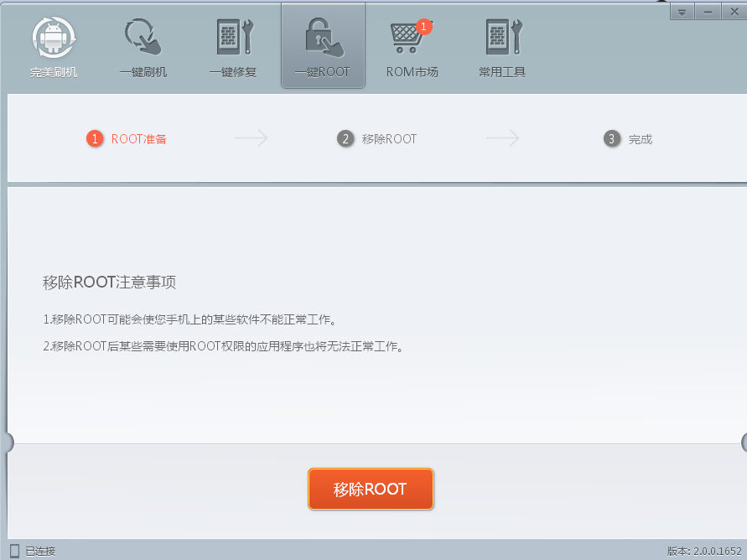
Task: Select step 2 移除ROOT
Action: pos(376,138)
